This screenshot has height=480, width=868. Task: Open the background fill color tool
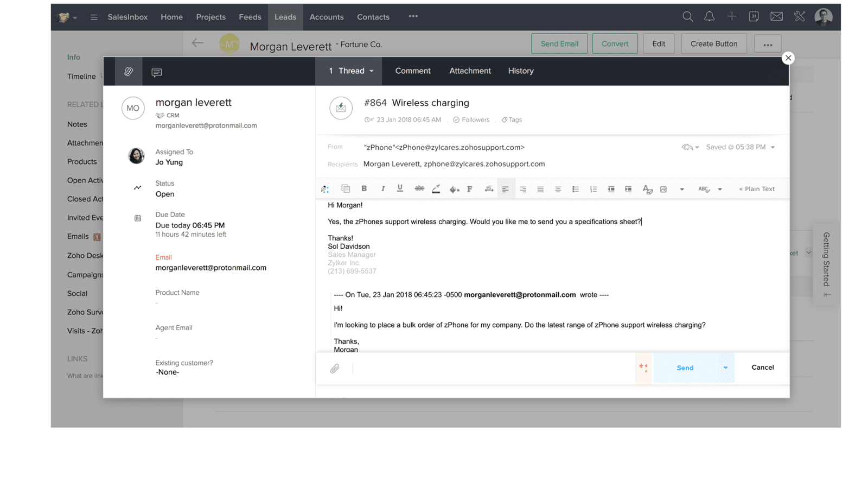point(454,189)
